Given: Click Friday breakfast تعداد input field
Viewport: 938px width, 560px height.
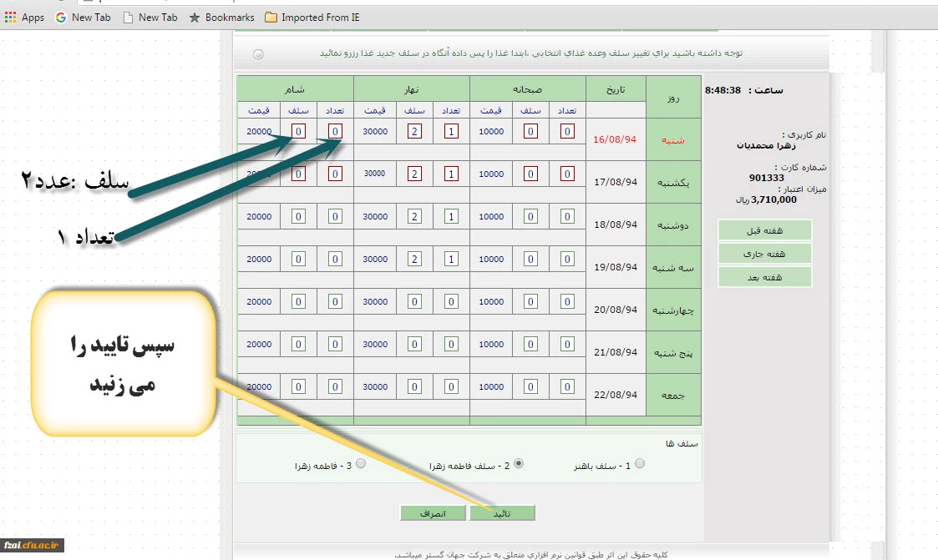Looking at the screenshot, I should [567, 387].
